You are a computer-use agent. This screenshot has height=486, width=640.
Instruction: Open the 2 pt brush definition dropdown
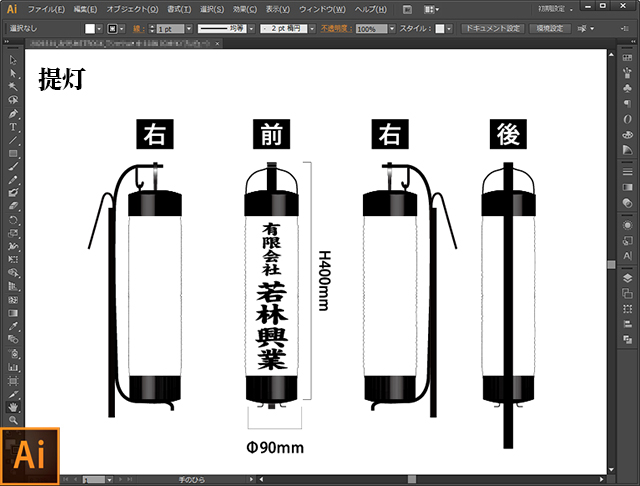(312, 29)
